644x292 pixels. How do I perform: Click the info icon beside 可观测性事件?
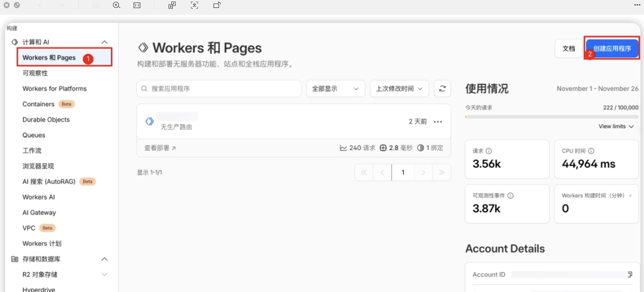[510, 195]
